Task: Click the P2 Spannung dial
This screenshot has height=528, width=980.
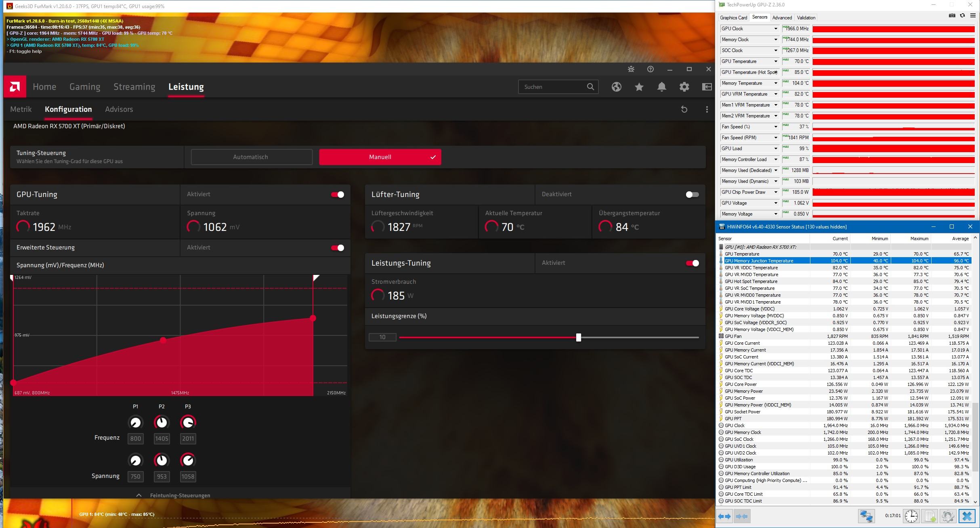Action: coord(162,461)
